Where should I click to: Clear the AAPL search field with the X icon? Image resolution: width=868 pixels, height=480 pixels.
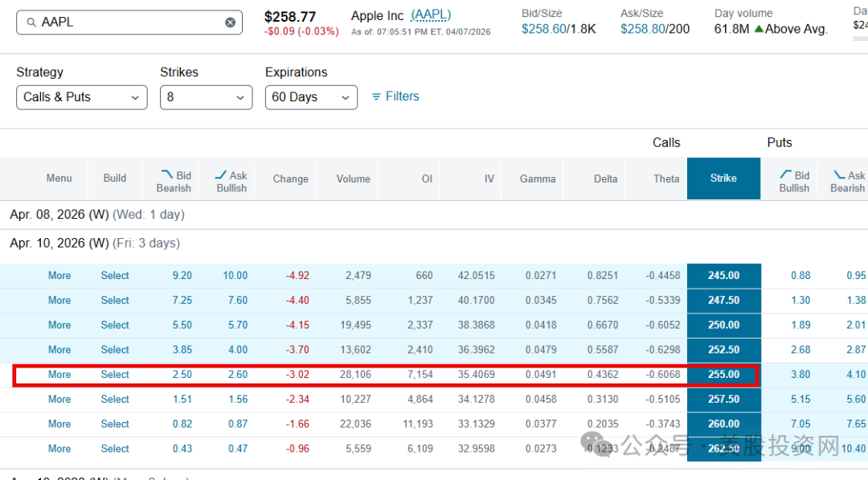230,22
